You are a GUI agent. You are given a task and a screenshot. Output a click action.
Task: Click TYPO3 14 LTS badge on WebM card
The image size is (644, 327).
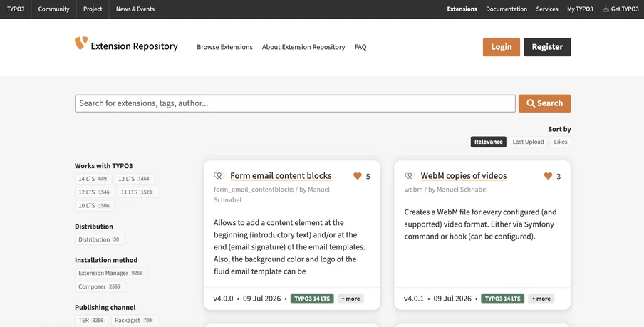(x=503, y=299)
